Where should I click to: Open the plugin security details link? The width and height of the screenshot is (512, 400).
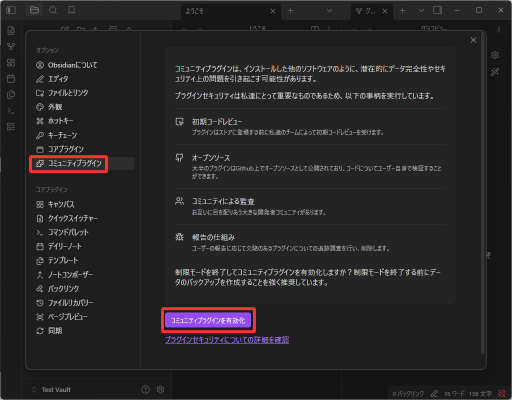227,340
